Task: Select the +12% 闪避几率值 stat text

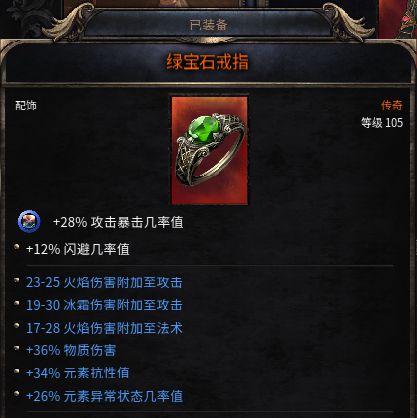Action: point(78,249)
